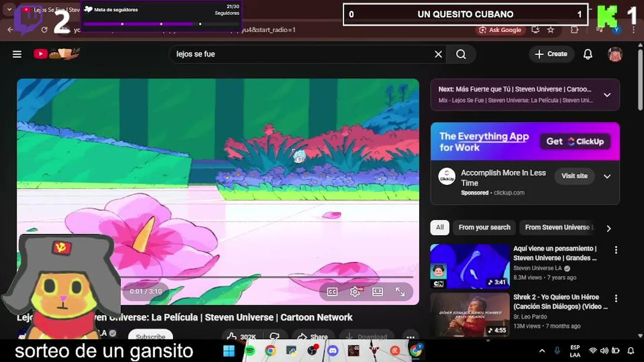This screenshot has width=644, height=362.
Task: Open the tab search dropdown arrow
Action: [9, 10]
